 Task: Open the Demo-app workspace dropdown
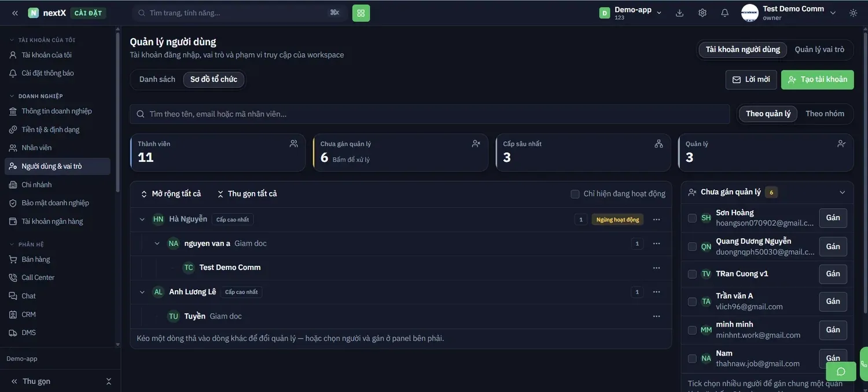[631, 13]
